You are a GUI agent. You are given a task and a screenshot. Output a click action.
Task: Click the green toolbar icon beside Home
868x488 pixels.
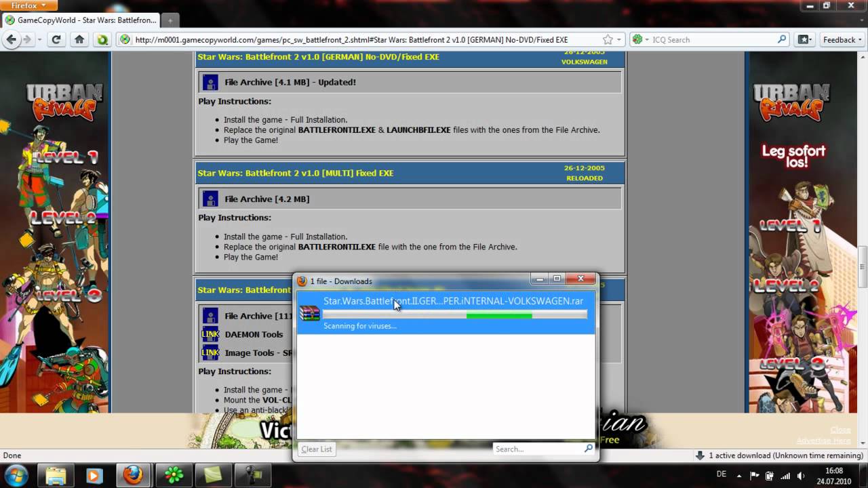click(x=102, y=39)
